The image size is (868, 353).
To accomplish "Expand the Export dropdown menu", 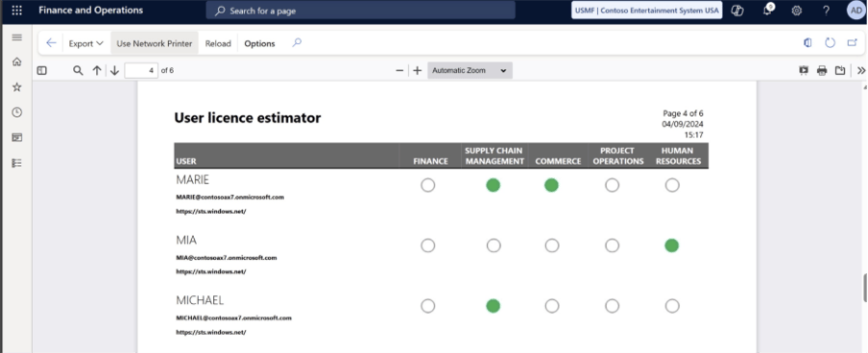I will coord(85,43).
